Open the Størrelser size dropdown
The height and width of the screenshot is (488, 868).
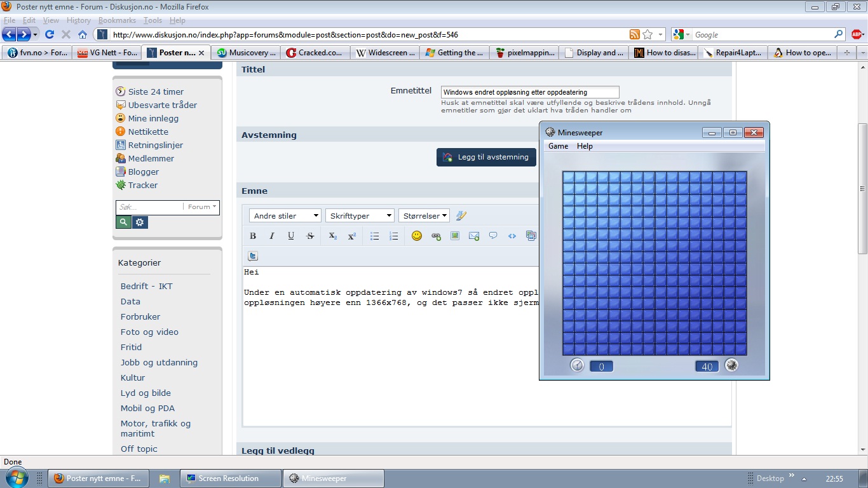[x=424, y=215]
